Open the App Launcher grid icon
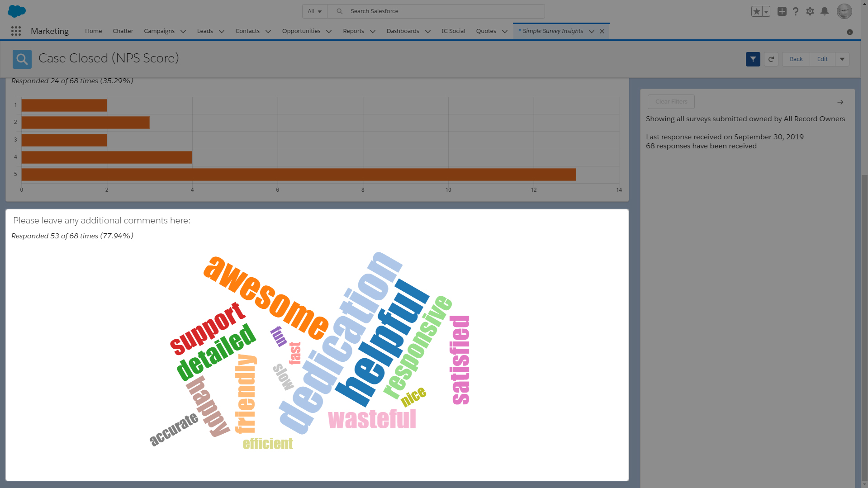 pyautogui.click(x=16, y=31)
